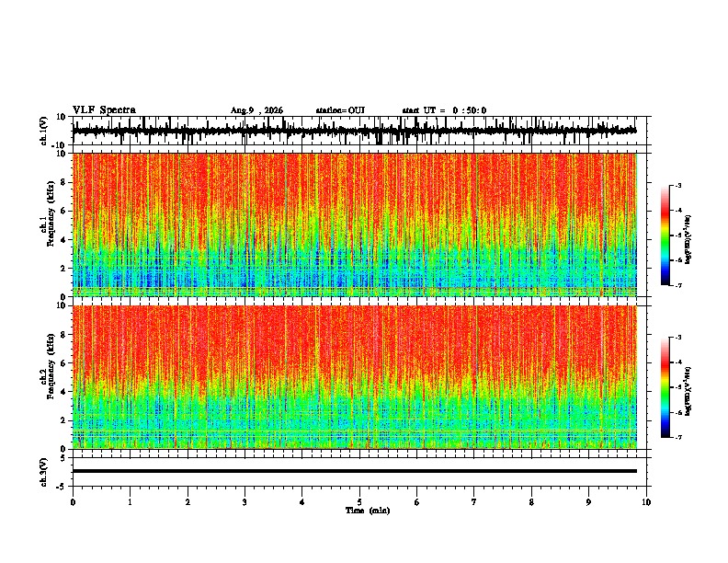Click the "10" tick on the Time axis
This screenshot has height=563, width=728.
pos(646,502)
